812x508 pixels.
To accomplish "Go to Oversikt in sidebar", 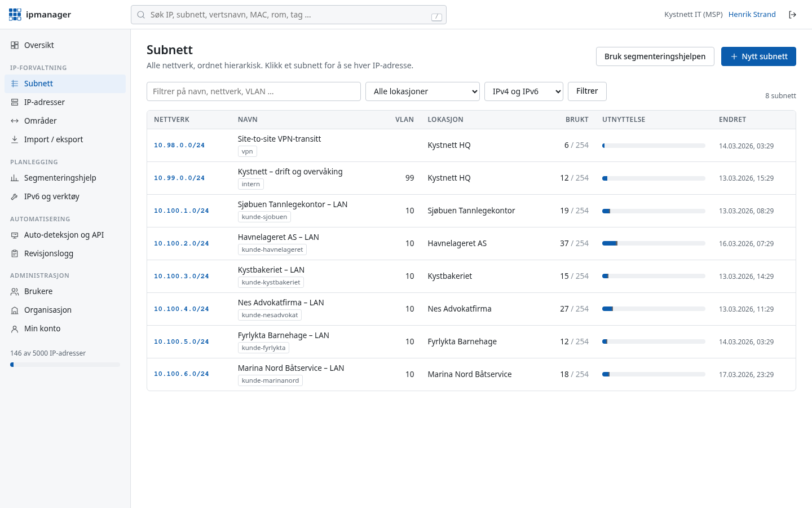I will 65,45.
